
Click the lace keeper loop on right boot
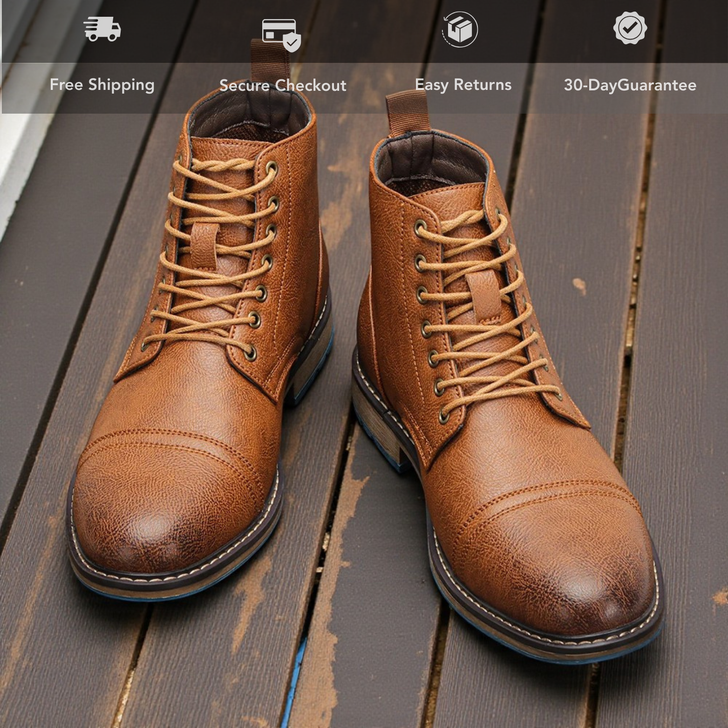pyautogui.click(x=484, y=296)
